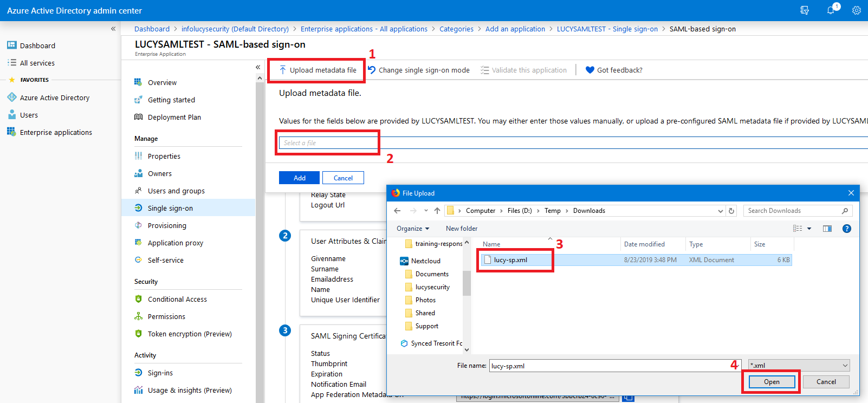868x403 pixels.
Task: Open the settings gear in header
Action: pos(857,10)
